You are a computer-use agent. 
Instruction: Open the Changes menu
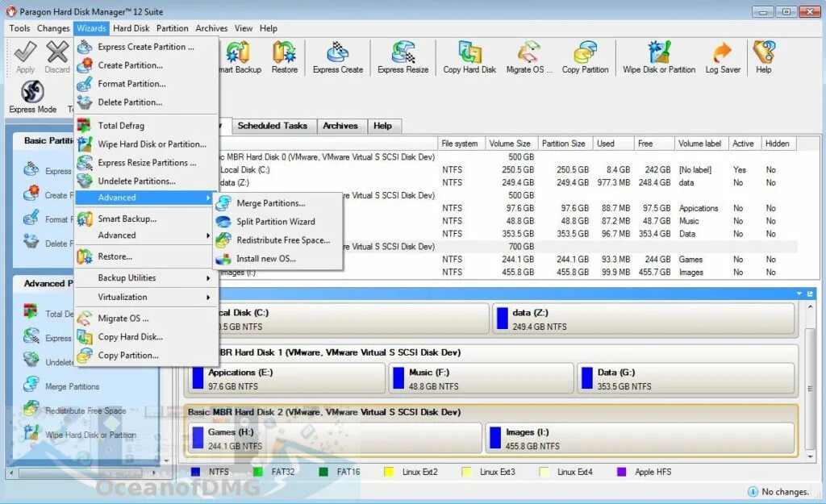(x=53, y=28)
